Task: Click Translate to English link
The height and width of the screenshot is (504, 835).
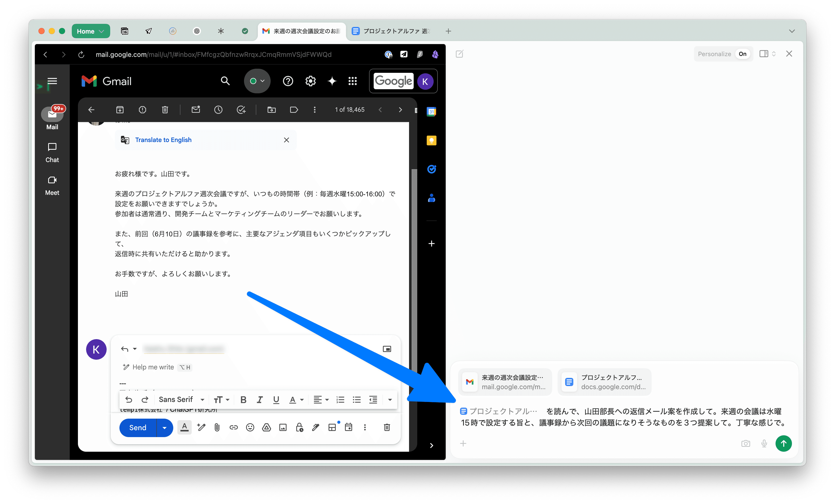Action: pyautogui.click(x=163, y=140)
